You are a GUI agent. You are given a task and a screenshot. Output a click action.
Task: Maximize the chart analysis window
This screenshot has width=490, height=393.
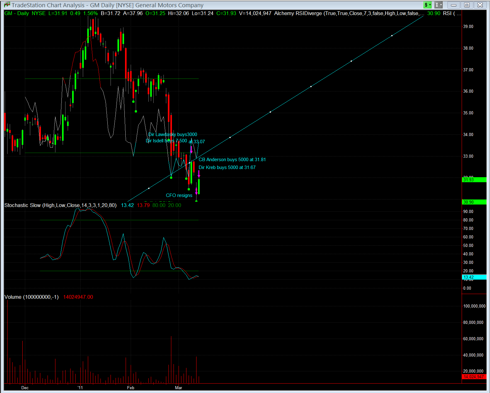click(x=467, y=5)
